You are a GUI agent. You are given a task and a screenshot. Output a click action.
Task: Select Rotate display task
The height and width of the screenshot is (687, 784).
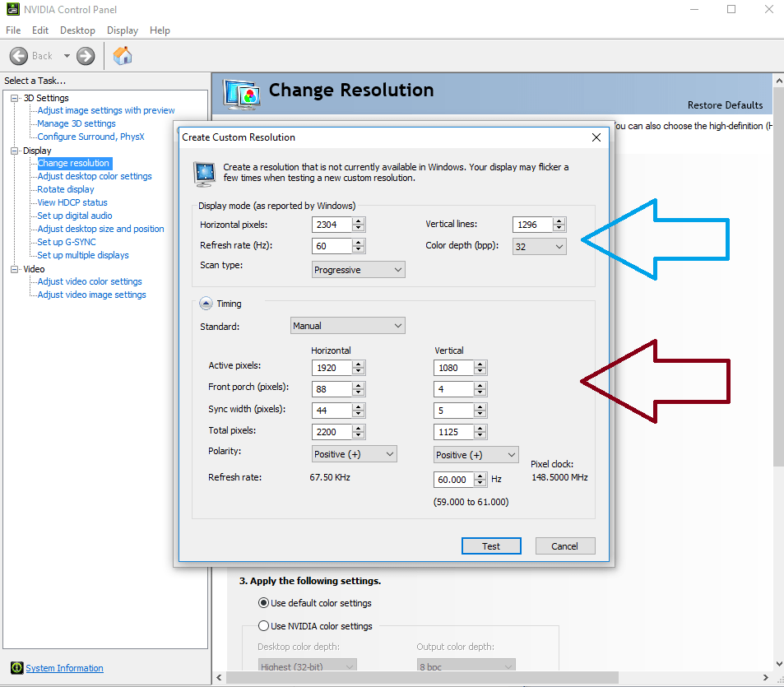(x=66, y=189)
